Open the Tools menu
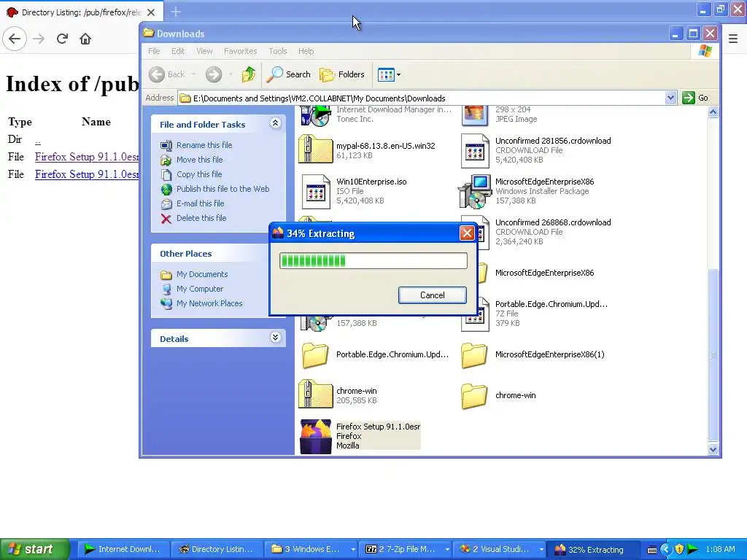Image resolution: width=747 pixels, height=560 pixels. coord(278,51)
